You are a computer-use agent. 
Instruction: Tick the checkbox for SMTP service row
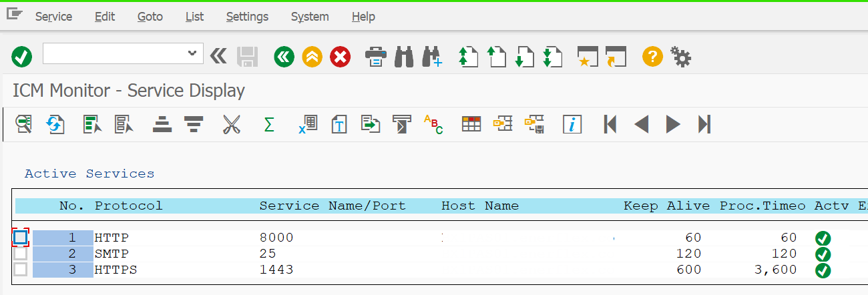[21, 254]
